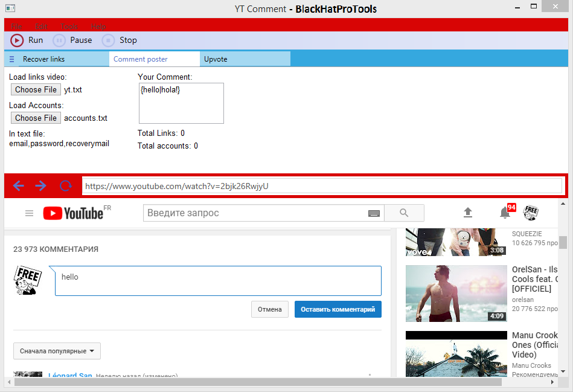
Task: Open the tab list hamburger icon
Action: [11, 59]
